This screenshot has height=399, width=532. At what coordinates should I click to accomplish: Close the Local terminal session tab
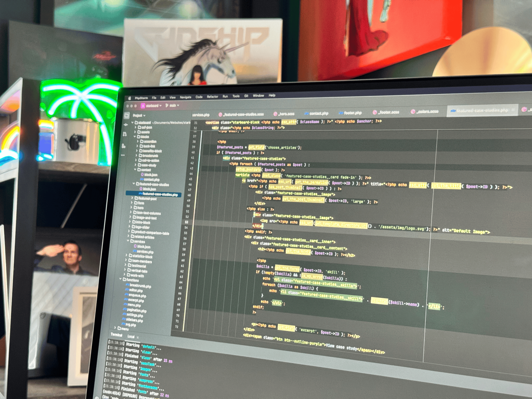point(138,337)
